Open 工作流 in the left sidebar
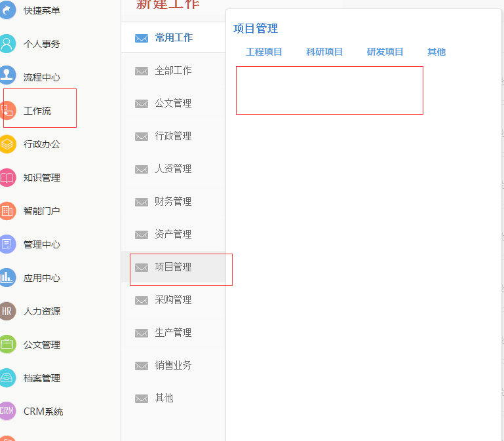This screenshot has width=504, height=441. (x=37, y=111)
